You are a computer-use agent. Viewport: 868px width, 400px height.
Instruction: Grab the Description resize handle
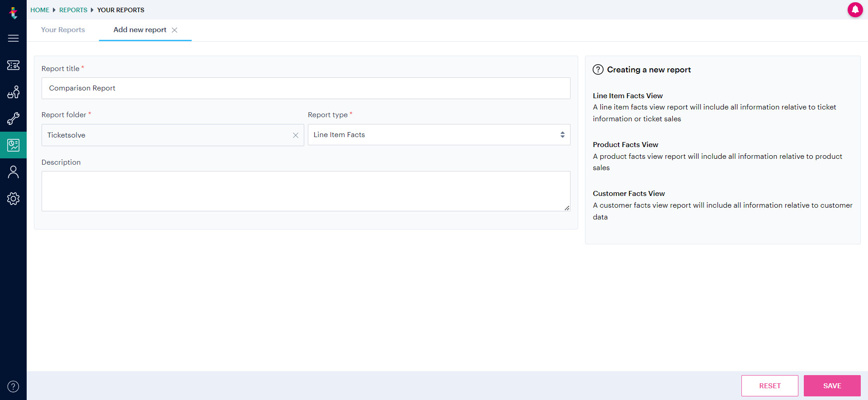[567, 208]
